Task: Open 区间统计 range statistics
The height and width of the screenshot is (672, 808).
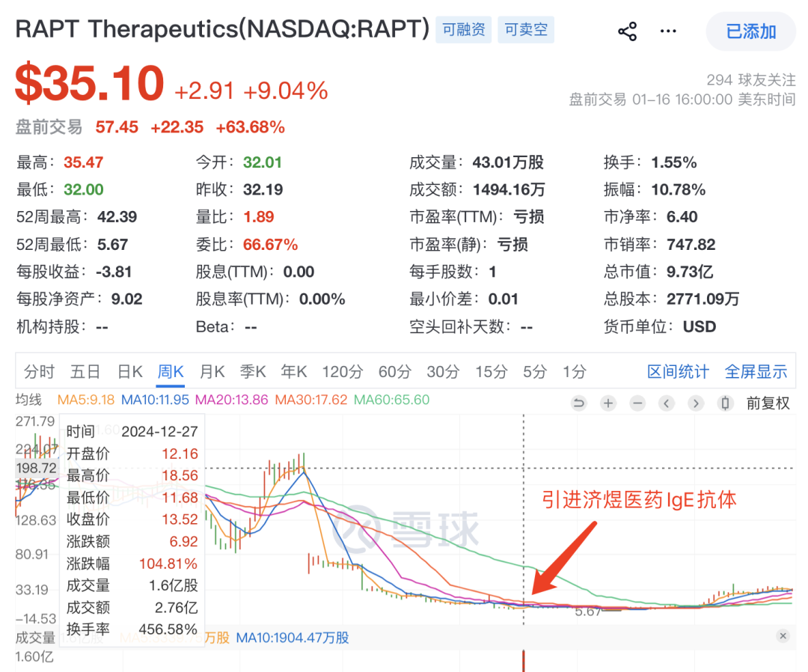Action: [678, 372]
